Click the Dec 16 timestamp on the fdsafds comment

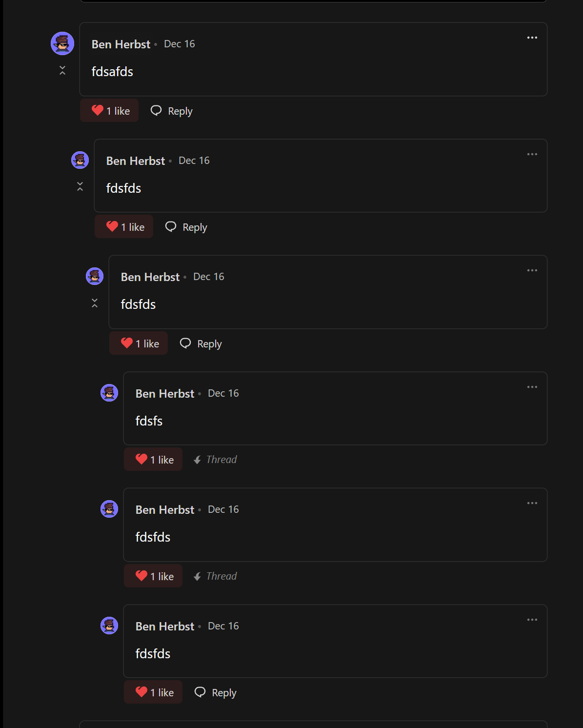click(179, 44)
